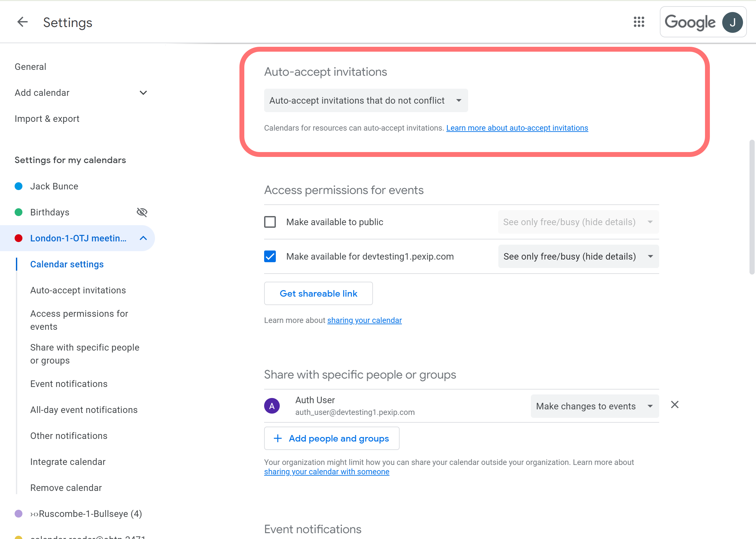Click the Get shareable link button
Viewport: 756px width, 539px height.
click(318, 293)
